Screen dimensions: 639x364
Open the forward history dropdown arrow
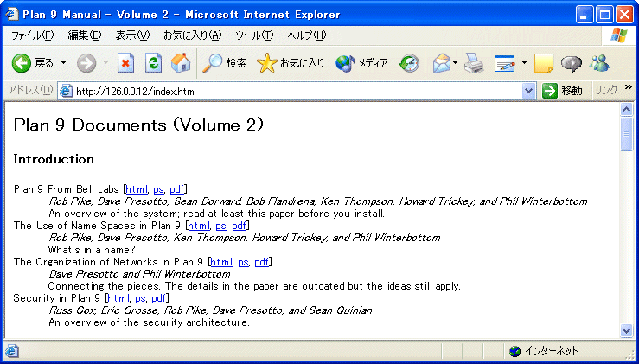pos(105,63)
